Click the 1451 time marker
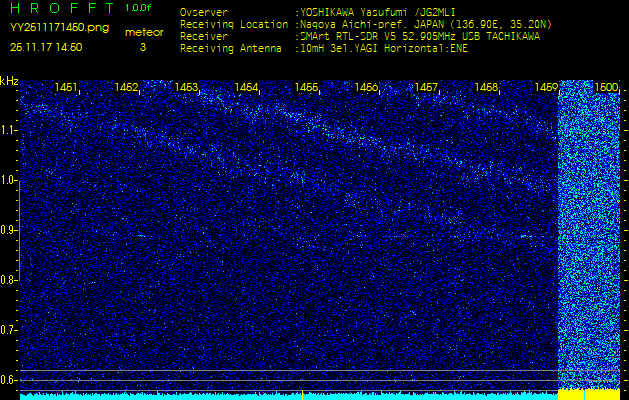629x400 pixels. tap(67, 88)
